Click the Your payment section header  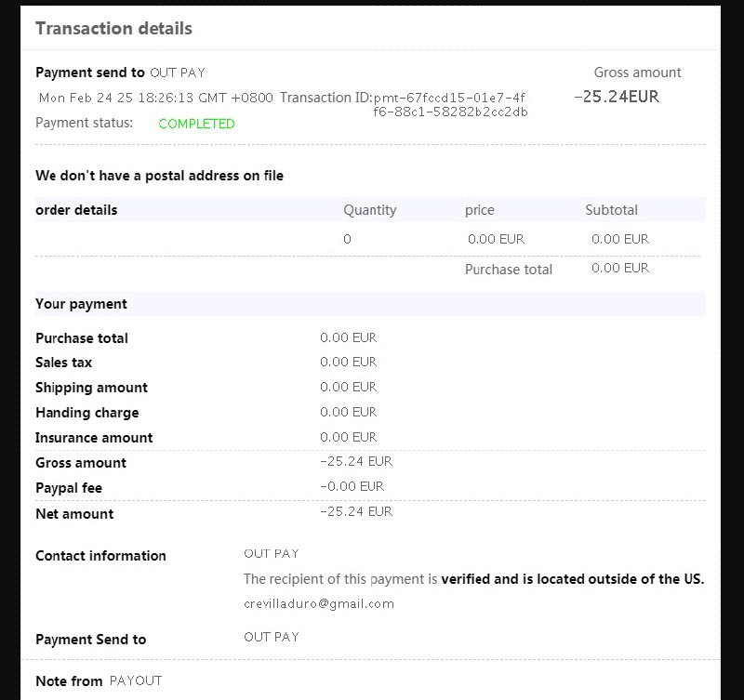(x=81, y=304)
